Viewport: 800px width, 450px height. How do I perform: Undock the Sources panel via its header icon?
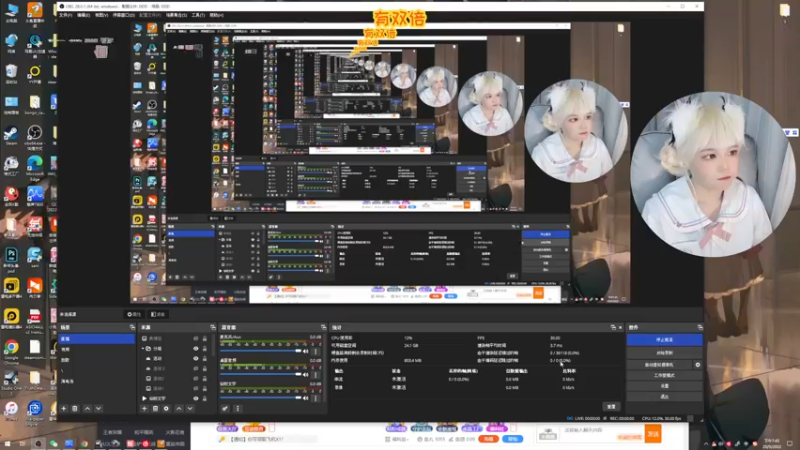(x=213, y=327)
